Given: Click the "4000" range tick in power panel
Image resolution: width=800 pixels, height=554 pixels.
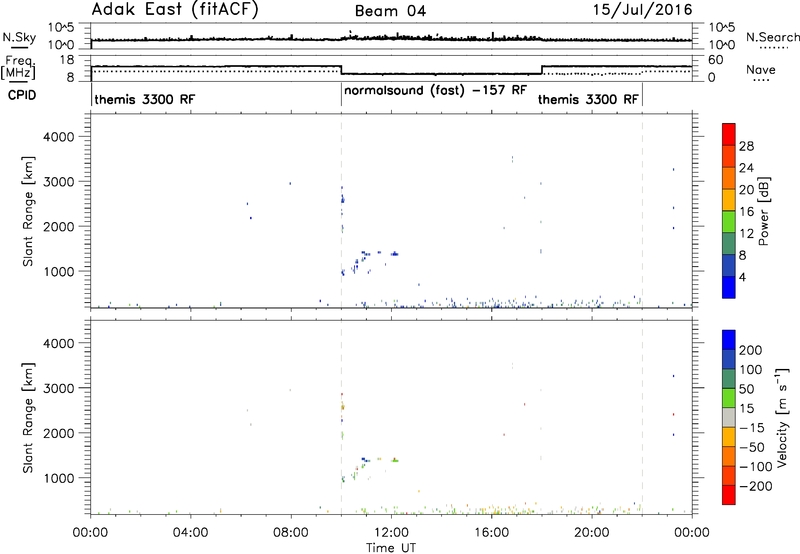Looking at the screenshot, I should click(59, 137).
